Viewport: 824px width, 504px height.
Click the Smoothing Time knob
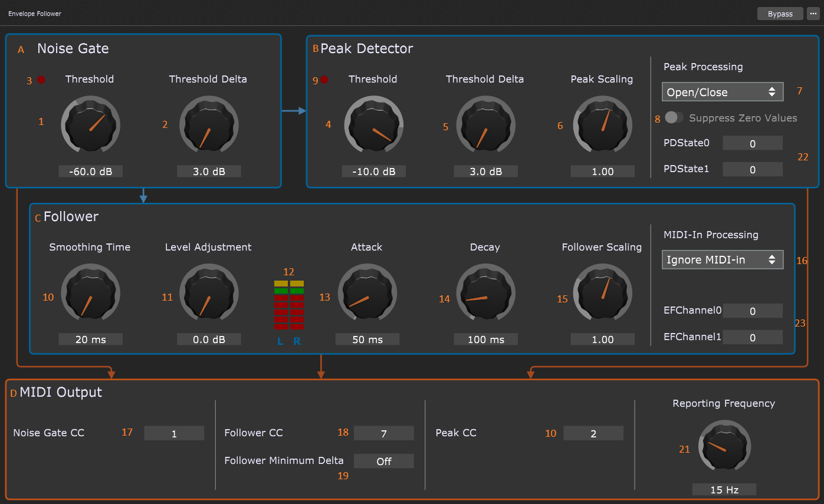pos(90,293)
